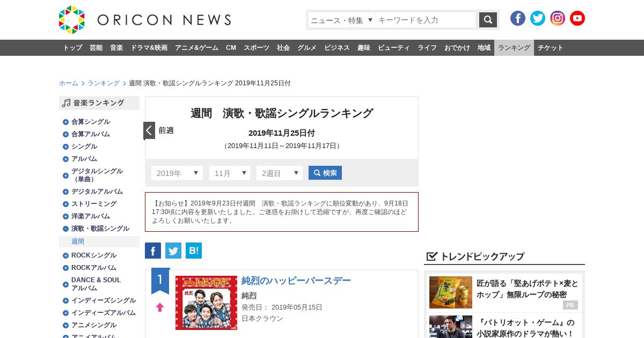Screen dimensions: 644x338
Task: Expand the ストリーミング plus icon
Action: (65, 204)
